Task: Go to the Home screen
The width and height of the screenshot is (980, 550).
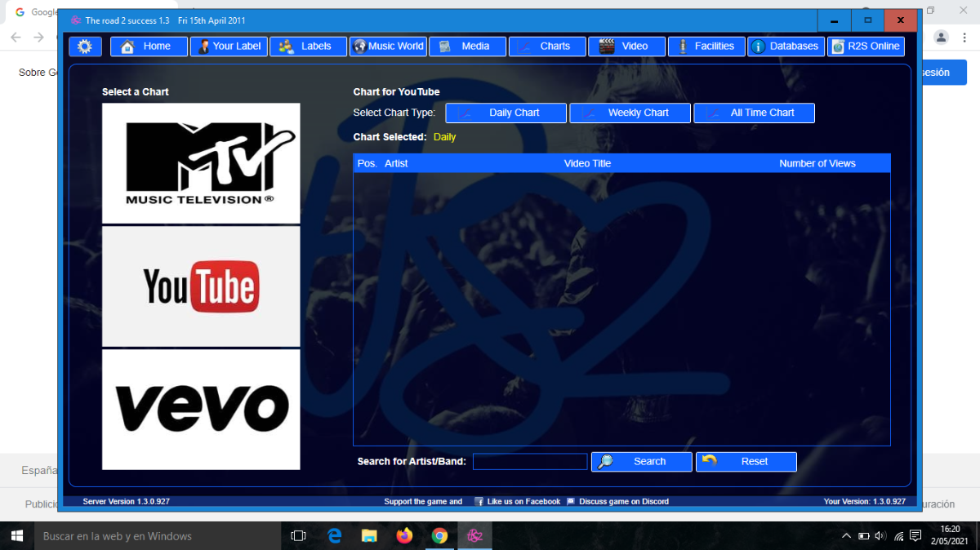Action: click(149, 47)
